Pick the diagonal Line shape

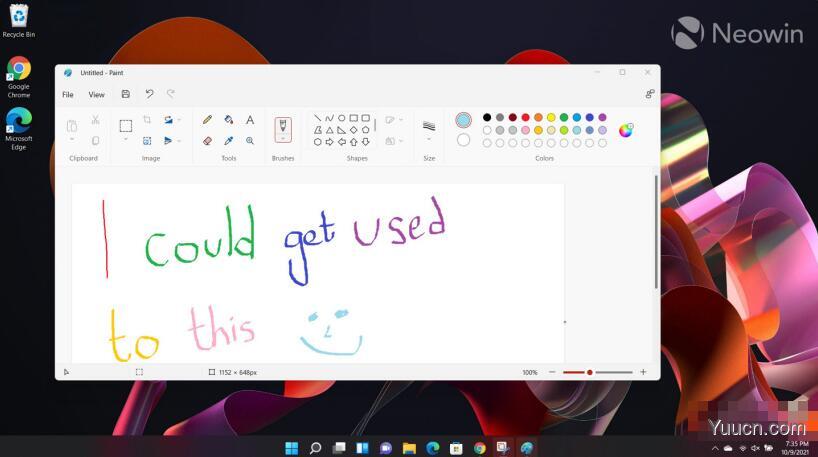(x=318, y=118)
